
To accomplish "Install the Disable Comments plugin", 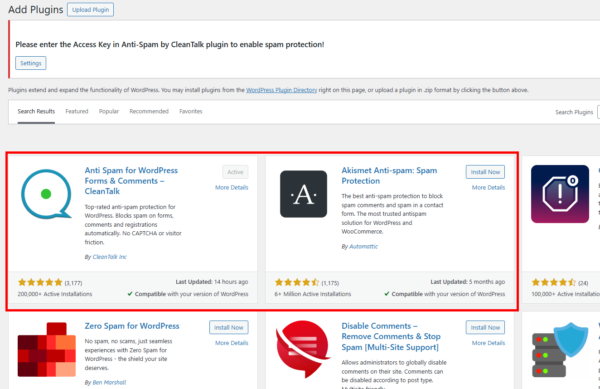I will pyautogui.click(x=485, y=327).
